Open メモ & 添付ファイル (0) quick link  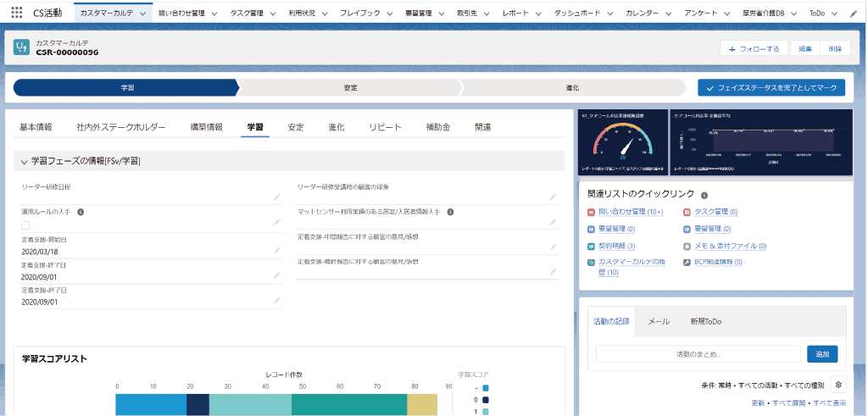coord(730,247)
